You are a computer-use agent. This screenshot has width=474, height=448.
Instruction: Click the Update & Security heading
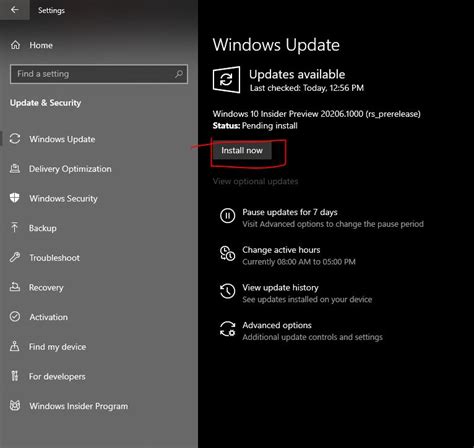(45, 103)
